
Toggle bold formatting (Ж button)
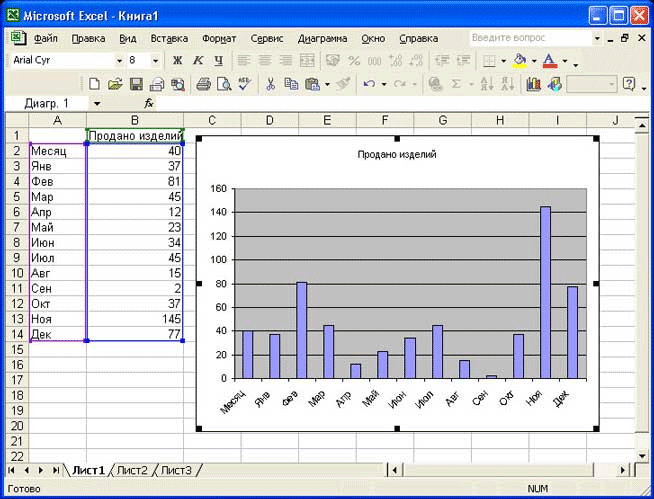pyautogui.click(x=178, y=61)
